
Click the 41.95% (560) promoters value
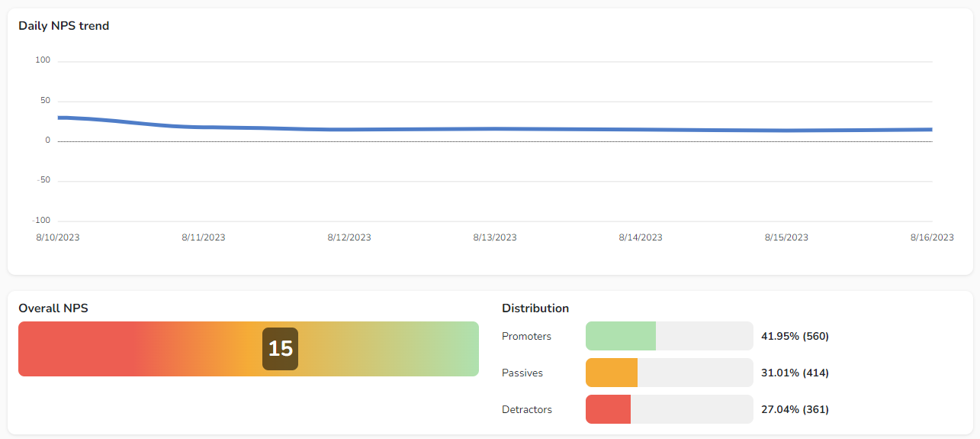click(x=795, y=336)
